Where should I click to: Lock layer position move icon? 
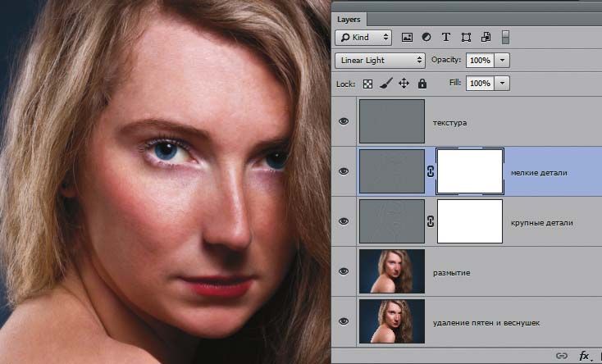(x=404, y=84)
